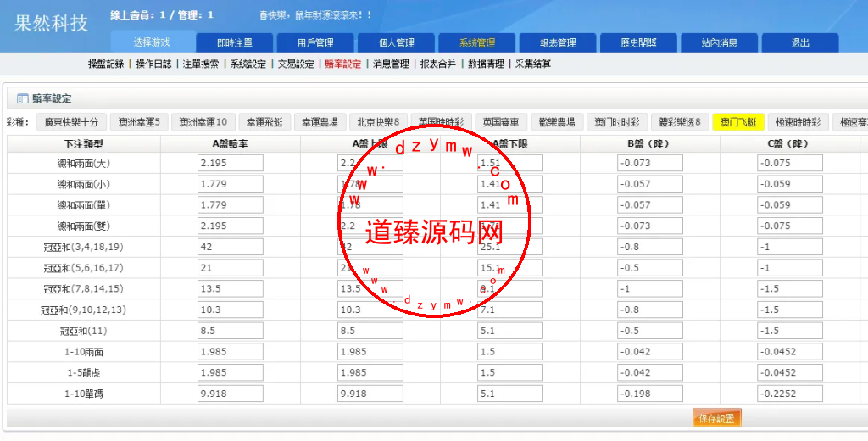Edit A盤賠率 field for 1-5龍虎
Screen dimensions: 868x441
tap(231, 373)
